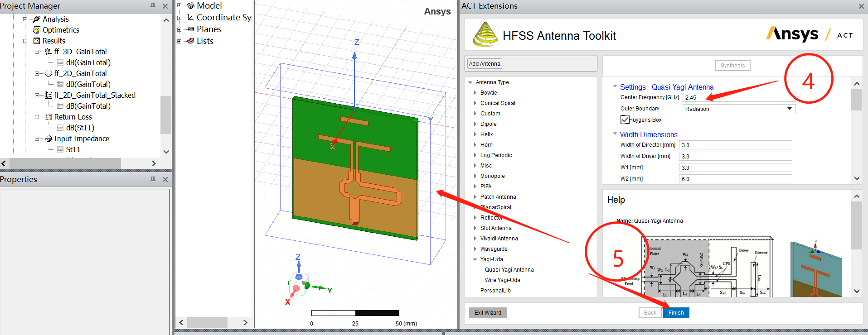The image size is (868, 335).
Task: Click the settings panel vertical scrollbar thumb
Action: [856, 100]
